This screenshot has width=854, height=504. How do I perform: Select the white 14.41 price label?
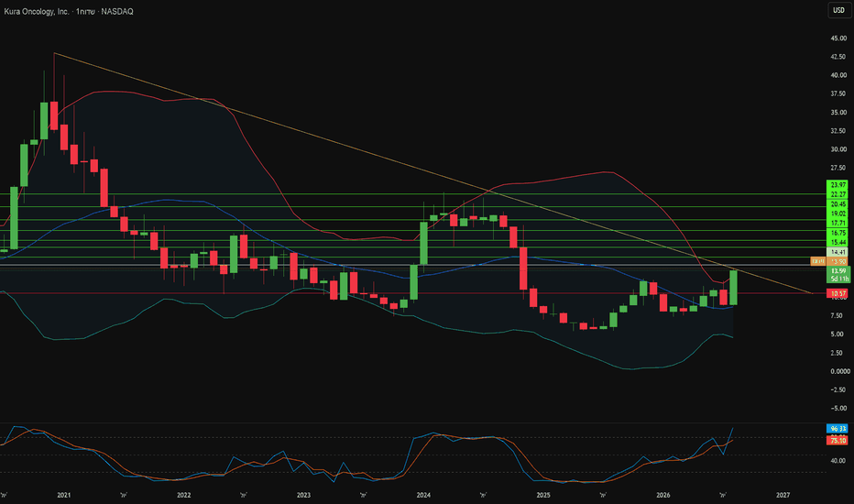coord(838,252)
